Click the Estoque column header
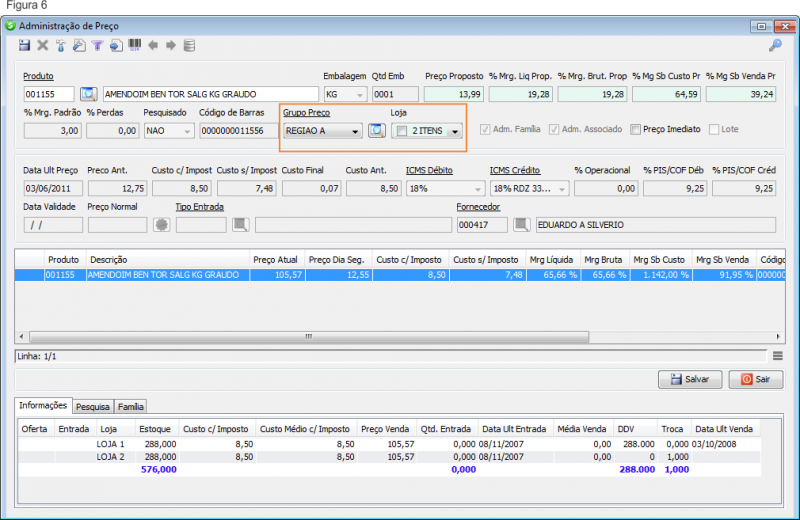 157,429
